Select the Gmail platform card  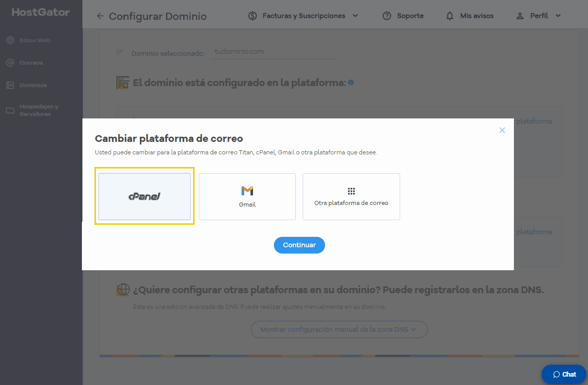(247, 197)
